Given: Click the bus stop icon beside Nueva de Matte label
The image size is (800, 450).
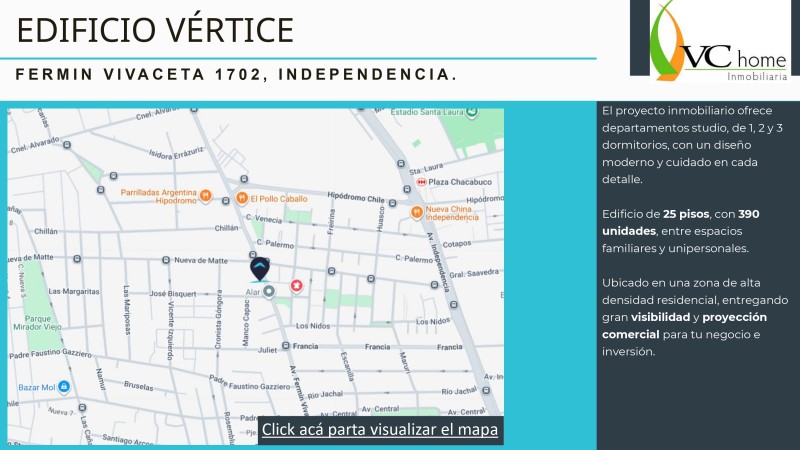Looking at the screenshot, I should click(166, 260).
